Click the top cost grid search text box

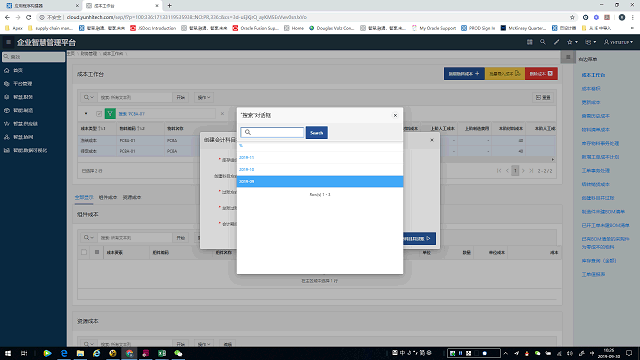click(134, 97)
